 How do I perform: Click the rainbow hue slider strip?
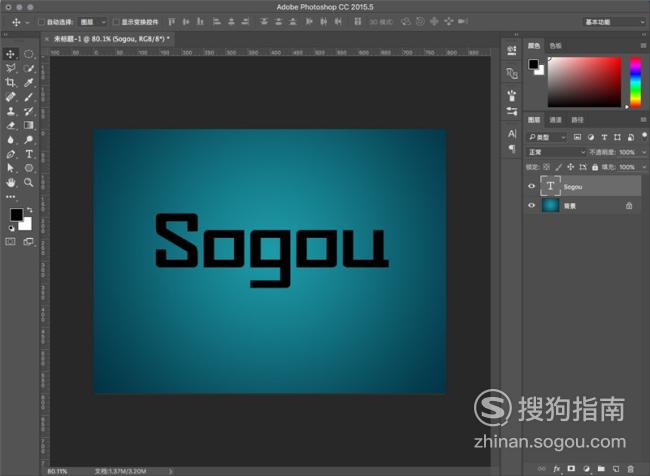[x=635, y=82]
